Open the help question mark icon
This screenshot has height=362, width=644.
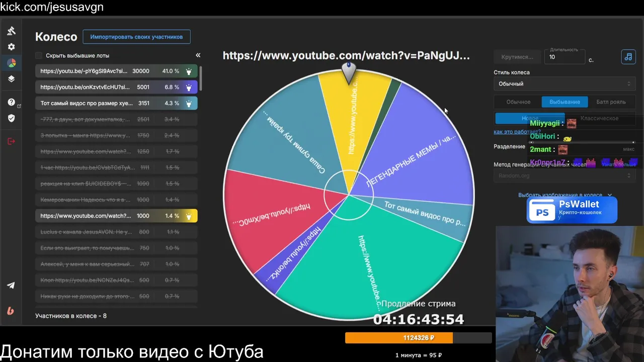[x=11, y=102]
